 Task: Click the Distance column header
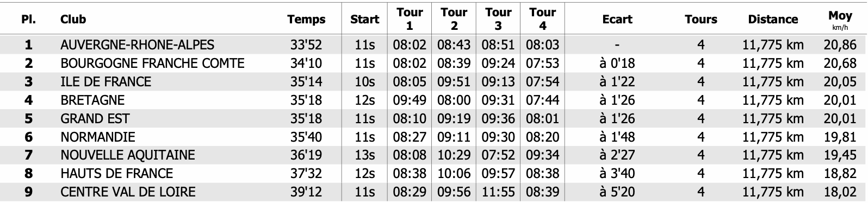773,20
